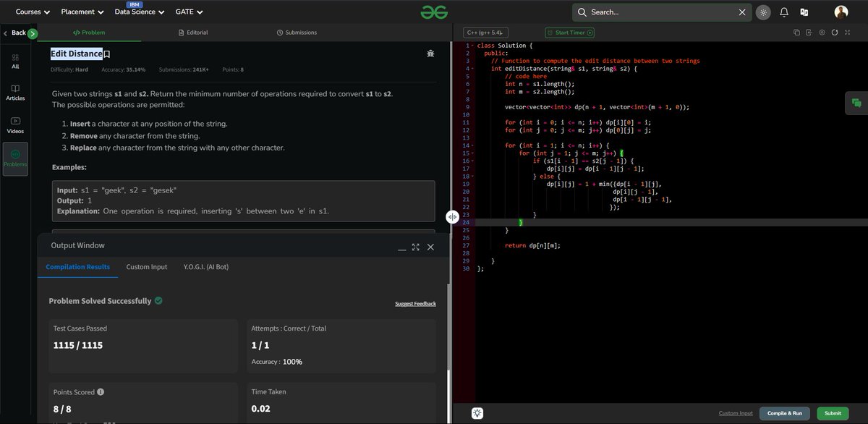
Task: Click the magnifier search icon
Action: pos(582,12)
